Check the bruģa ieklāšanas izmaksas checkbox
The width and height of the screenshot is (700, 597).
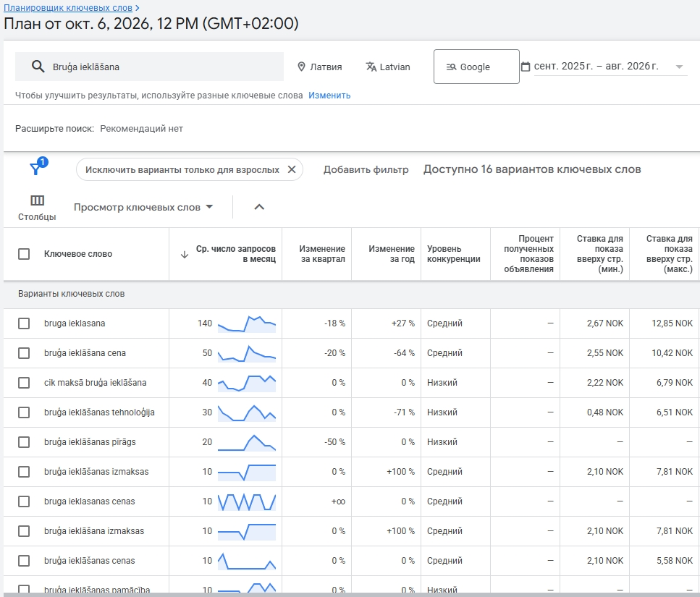click(x=24, y=472)
